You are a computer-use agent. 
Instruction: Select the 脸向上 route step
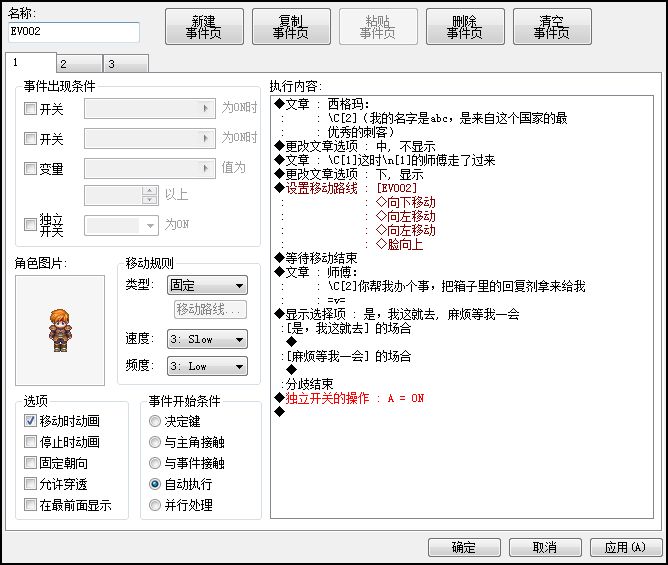pyautogui.click(x=400, y=245)
